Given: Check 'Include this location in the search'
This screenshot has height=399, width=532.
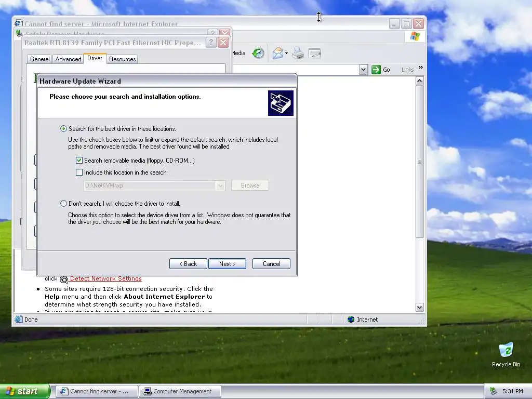Looking at the screenshot, I should (79, 172).
